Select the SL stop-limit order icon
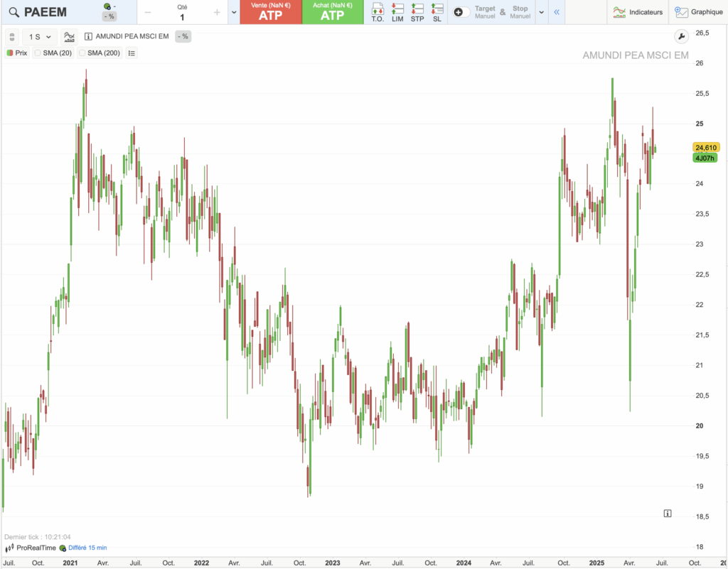 (x=437, y=13)
